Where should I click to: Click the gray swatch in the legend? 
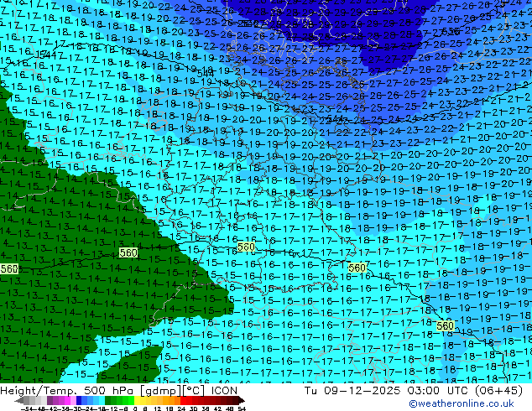click(x=27, y=400)
